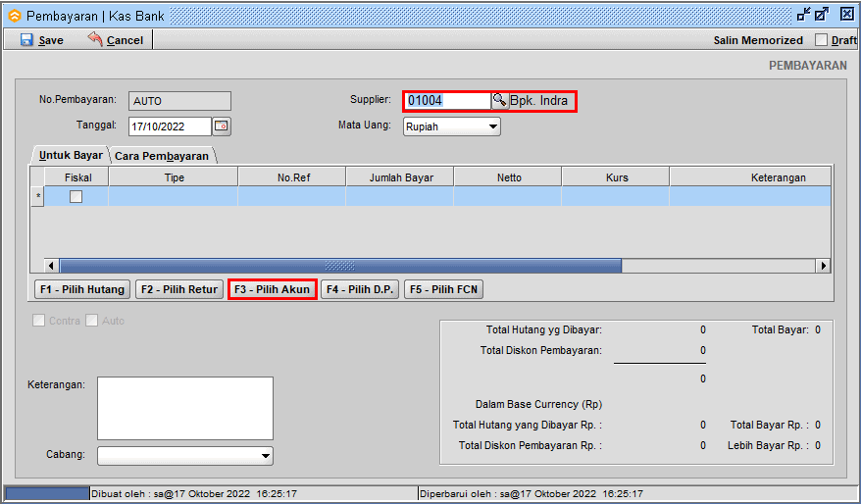Click the grid scroll right arrow
Image resolution: width=861 pixels, height=504 pixels.
click(x=823, y=266)
